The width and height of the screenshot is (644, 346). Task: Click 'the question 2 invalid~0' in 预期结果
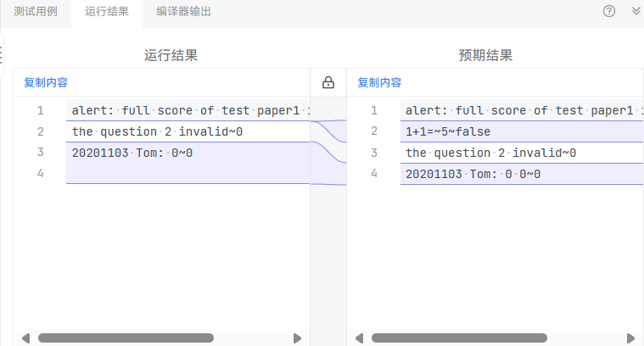490,153
